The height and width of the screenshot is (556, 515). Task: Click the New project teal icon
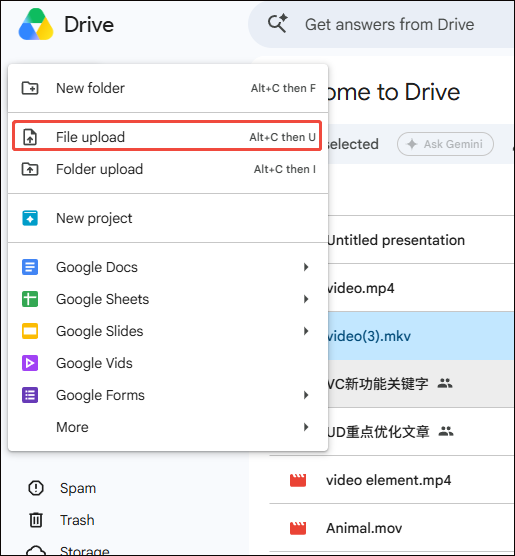[x=30, y=218]
